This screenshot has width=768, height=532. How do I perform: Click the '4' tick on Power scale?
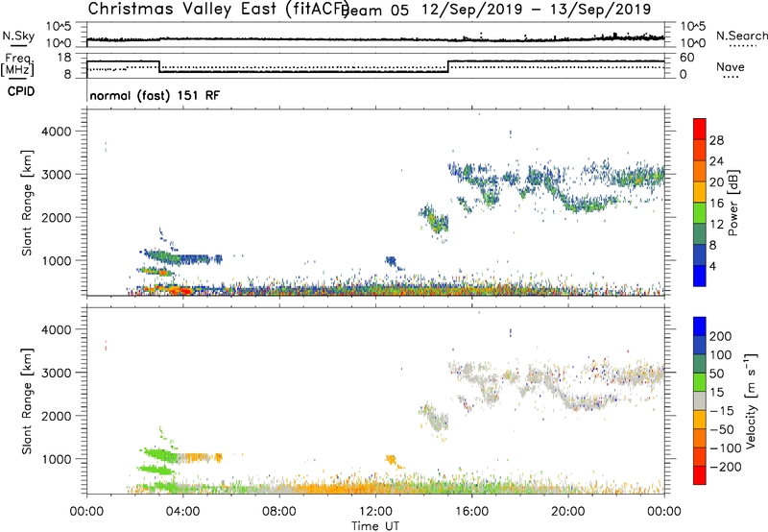pos(712,266)
